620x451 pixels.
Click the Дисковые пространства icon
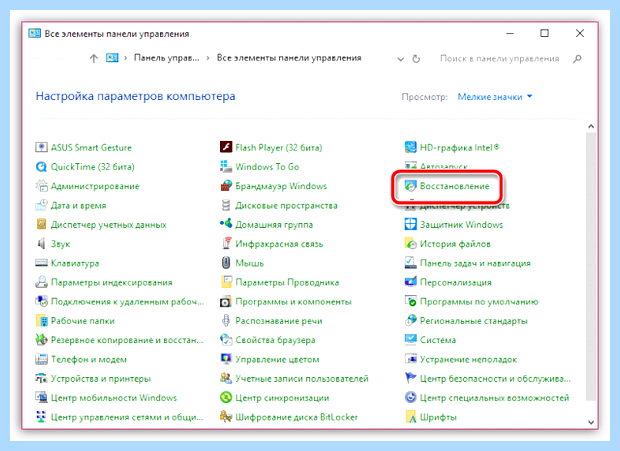[x=226, y=206]
